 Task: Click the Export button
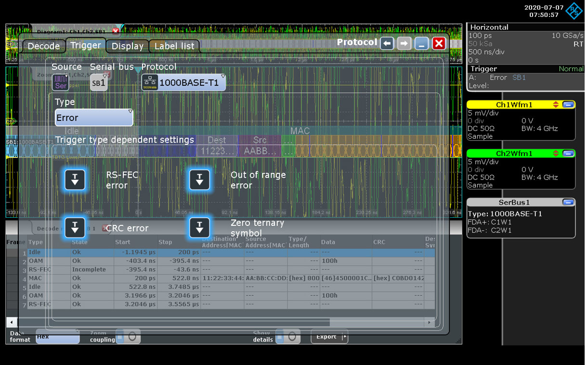coord(329,337)
